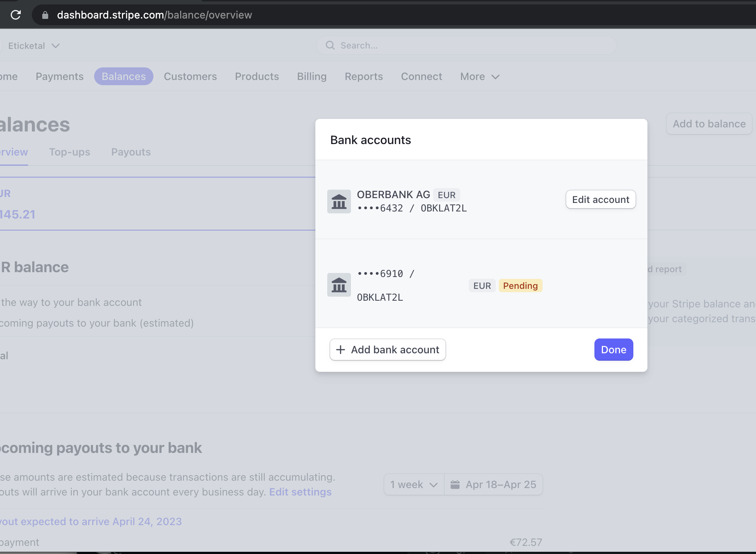Open the Connect section
Viewport: 756px width, 554px height.
[x=421, y=76]
